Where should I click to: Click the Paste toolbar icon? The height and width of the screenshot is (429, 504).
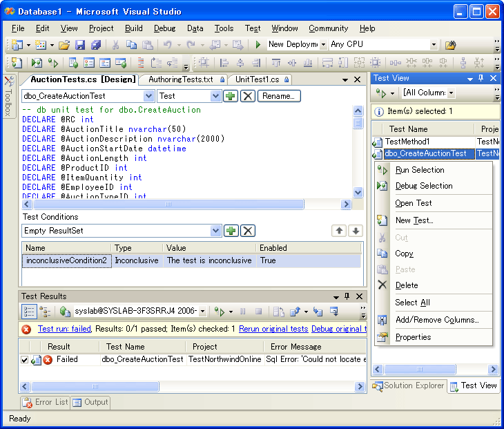click(x=147, y=45)
